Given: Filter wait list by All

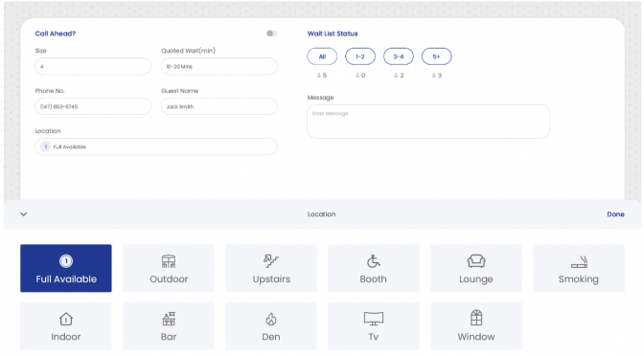Looking at the screenshot, I should coord(322,56).
